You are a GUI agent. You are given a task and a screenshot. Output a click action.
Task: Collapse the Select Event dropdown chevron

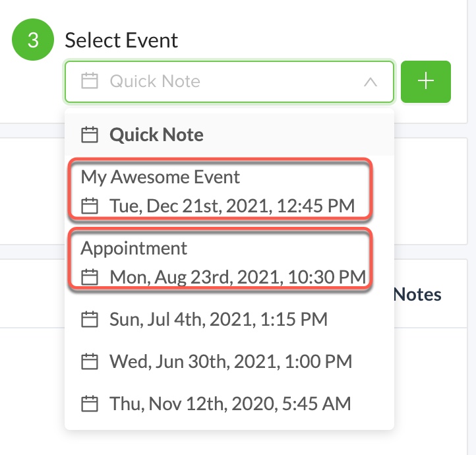(370, 82)
